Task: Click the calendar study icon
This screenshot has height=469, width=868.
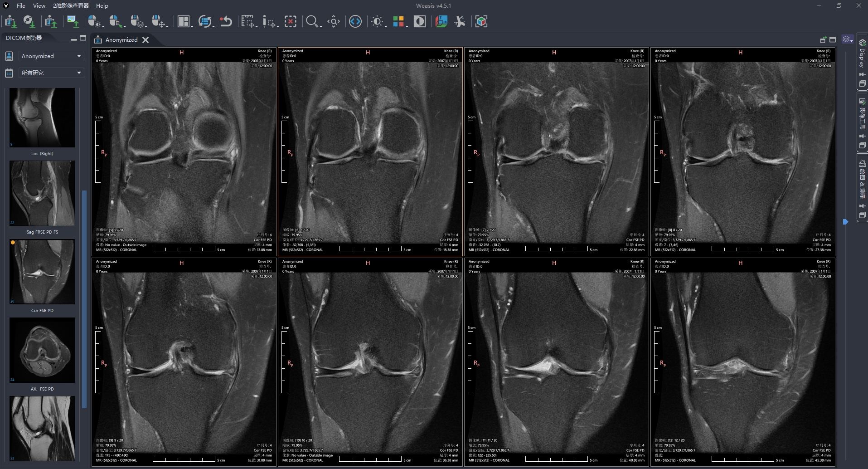Action: [9, 73]
